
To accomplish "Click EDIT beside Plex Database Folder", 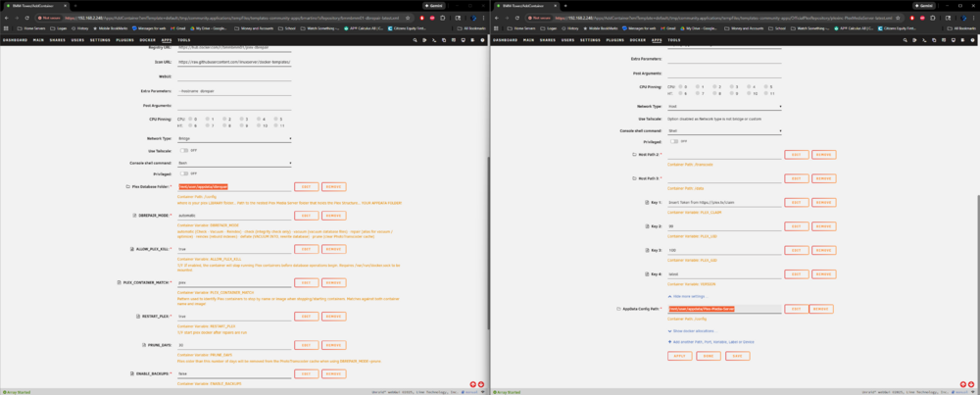I will [x=306, y=187].
